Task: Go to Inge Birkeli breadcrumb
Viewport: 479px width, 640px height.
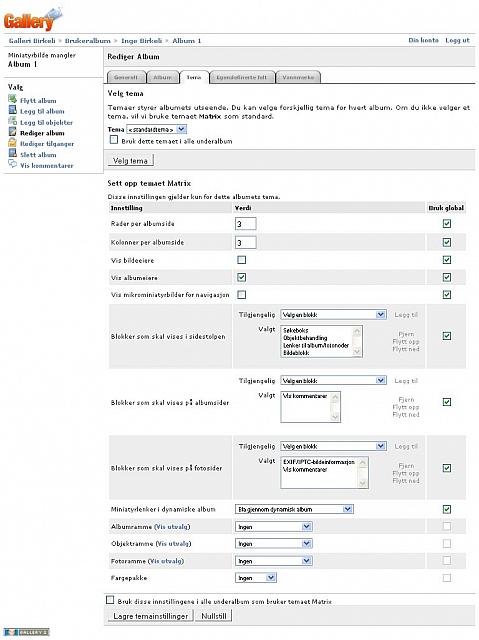Action: click(x=142, y=40)
